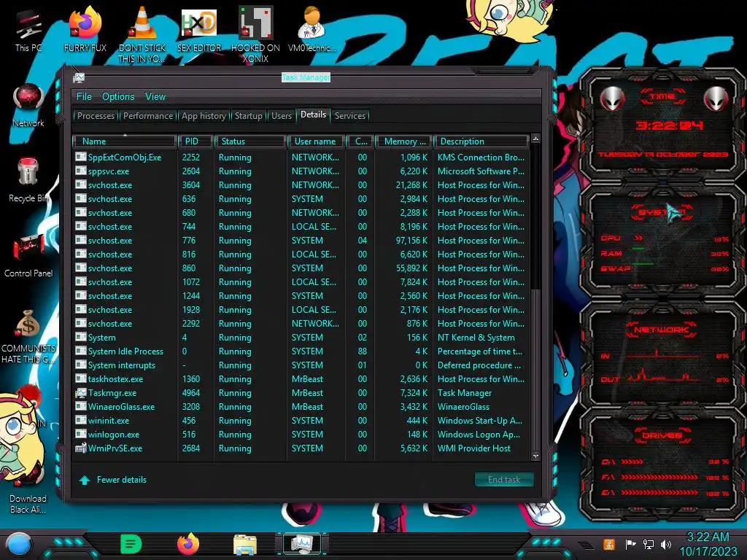
Task: Switch to the Services tab
Action: [x=349, y=116]
